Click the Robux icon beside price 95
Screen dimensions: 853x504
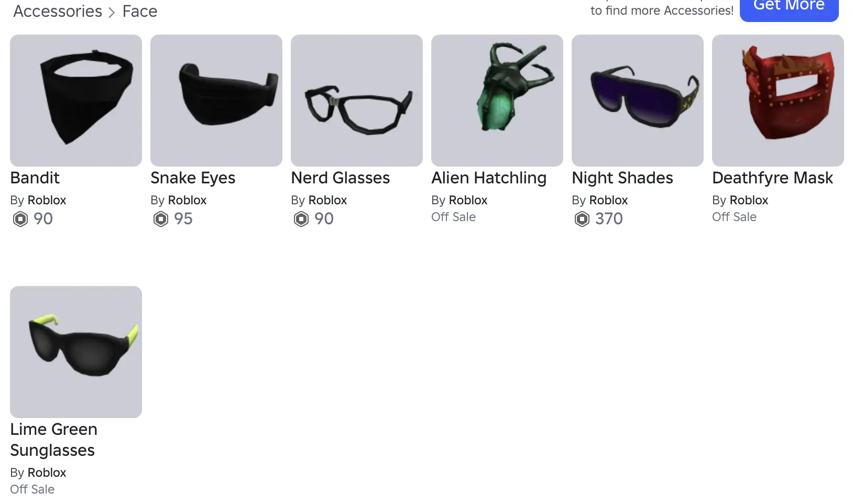tap(161, 219)
